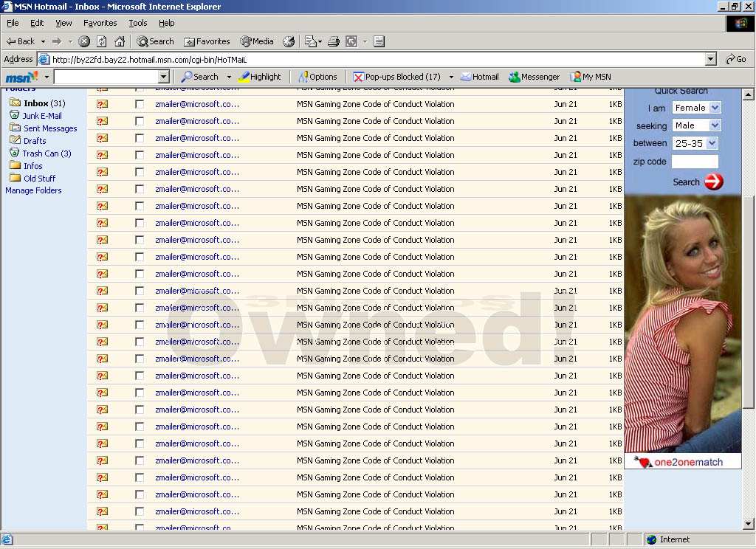Open the Help menu
The width and height of the screenshot is (756, 549).
click(x=166, y=23)
